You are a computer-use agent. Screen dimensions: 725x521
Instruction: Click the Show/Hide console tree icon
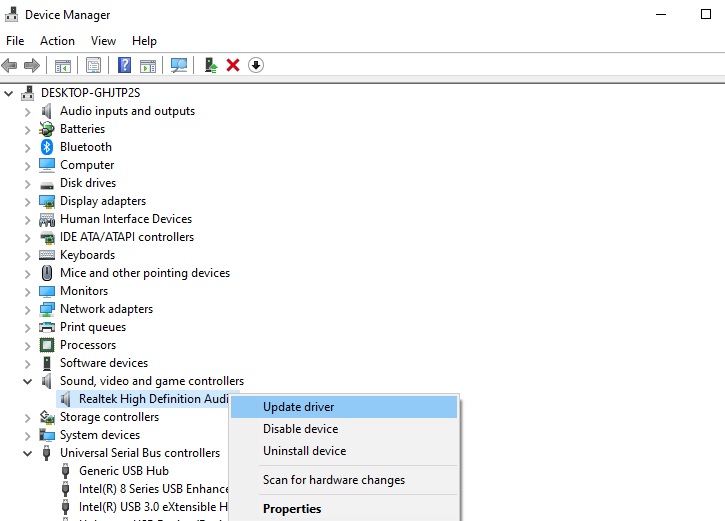tap(63, 66)
